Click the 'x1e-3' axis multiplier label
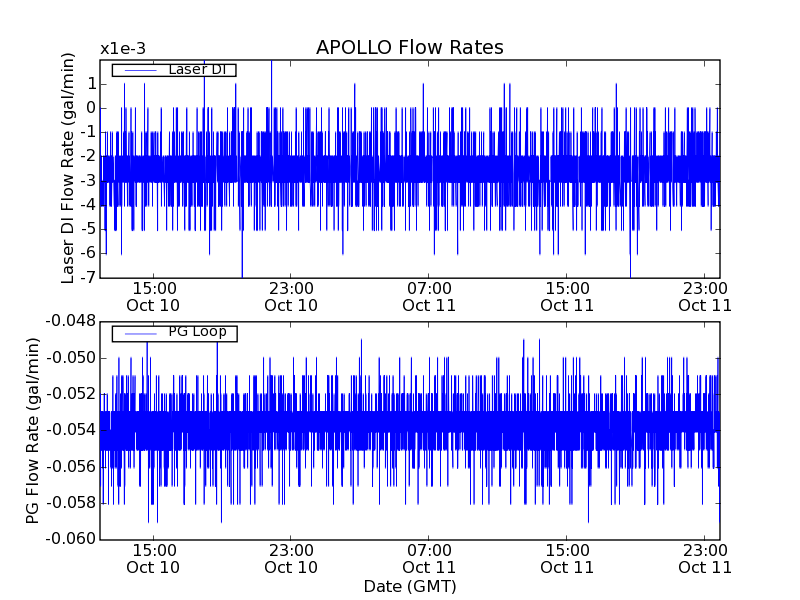 point(123,49)
